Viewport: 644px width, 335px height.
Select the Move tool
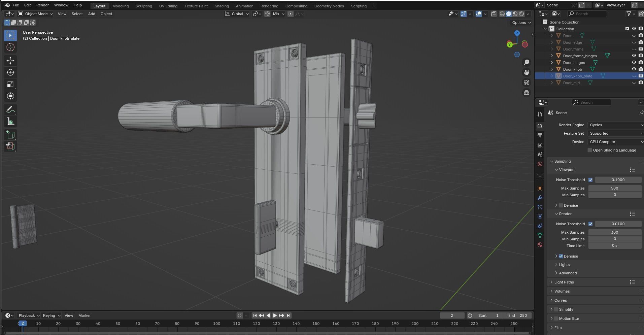10,61
